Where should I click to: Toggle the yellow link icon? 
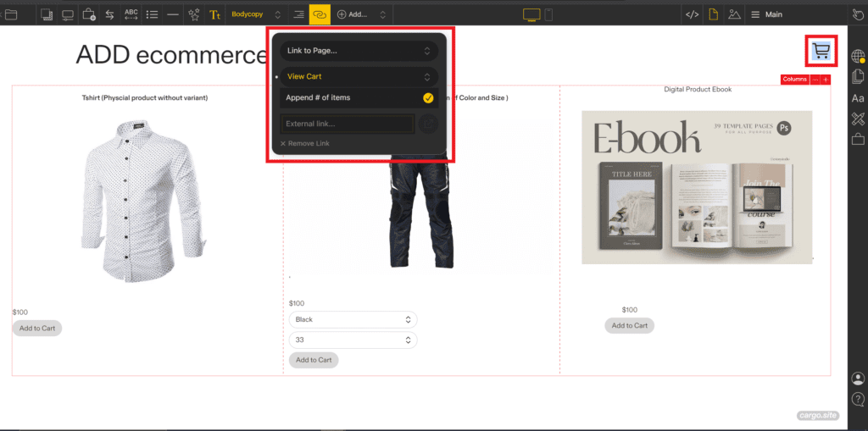click(x=320, y=15)
